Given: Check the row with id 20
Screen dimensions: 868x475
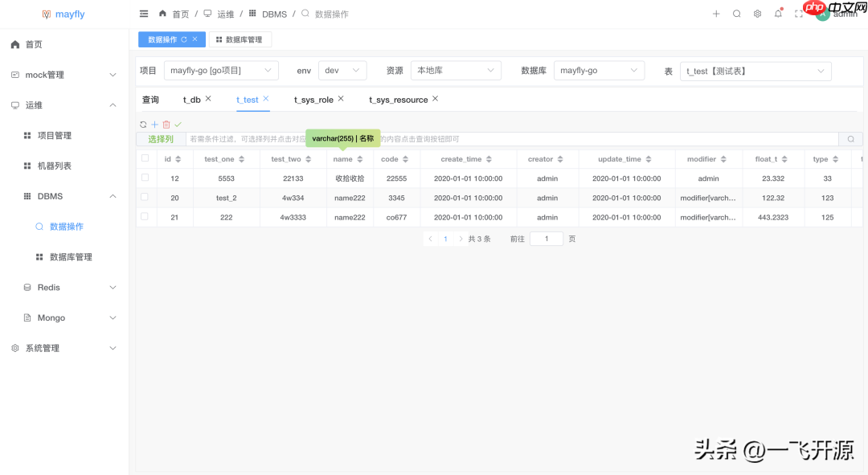Looking at the screenshot, I should coord(146,197).
